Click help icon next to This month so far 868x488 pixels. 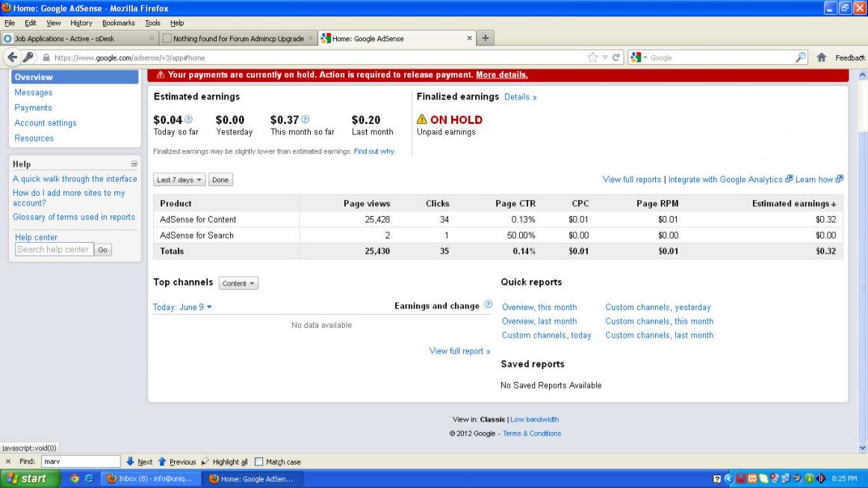pos(305,119)
